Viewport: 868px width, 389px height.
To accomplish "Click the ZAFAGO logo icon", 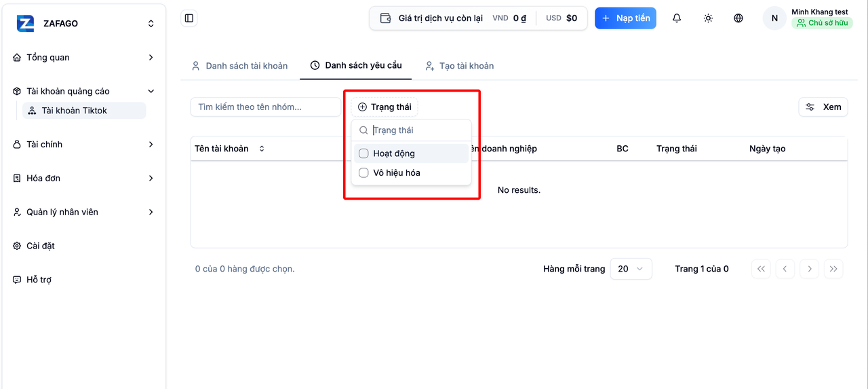I will (x=26, y=23).
